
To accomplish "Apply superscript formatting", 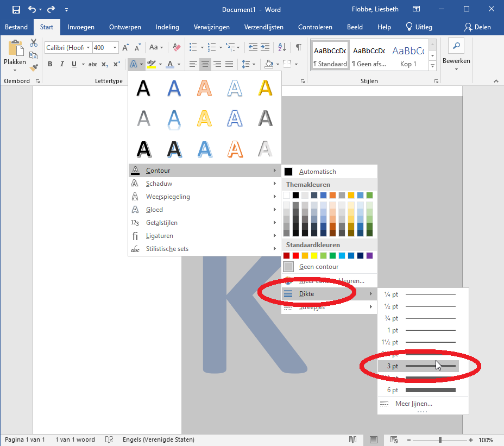I will point(117,64).
